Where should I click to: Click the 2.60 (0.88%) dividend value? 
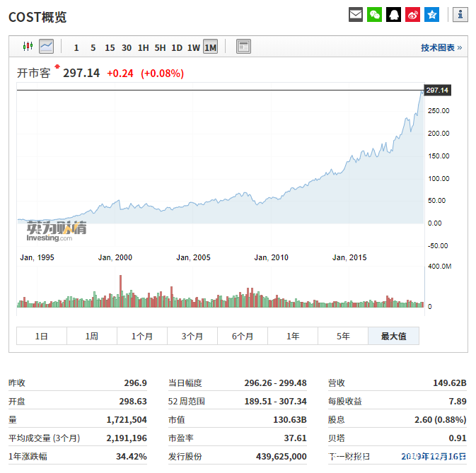coord(440,420)
